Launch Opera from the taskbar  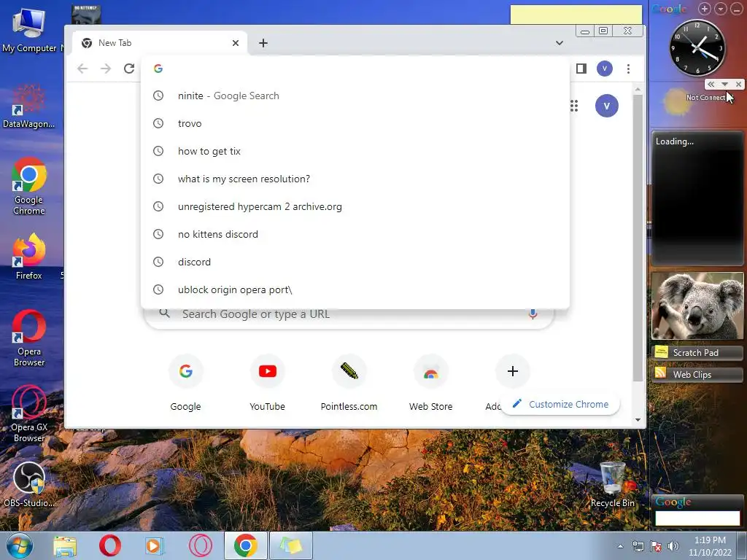pyautogui.click(x=109, y=545)
